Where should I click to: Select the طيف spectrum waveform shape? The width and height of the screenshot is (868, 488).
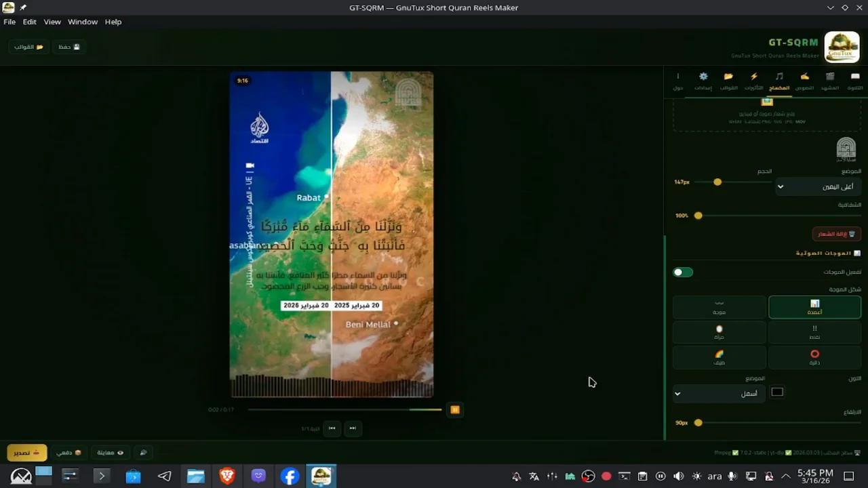click(x=719, y=357)
